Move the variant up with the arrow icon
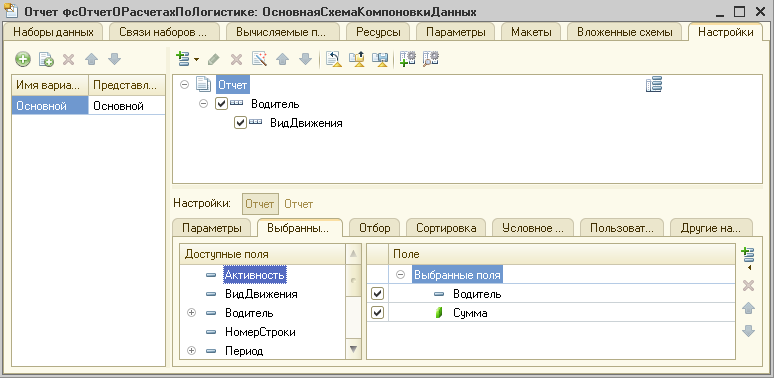 pos(91,60)
